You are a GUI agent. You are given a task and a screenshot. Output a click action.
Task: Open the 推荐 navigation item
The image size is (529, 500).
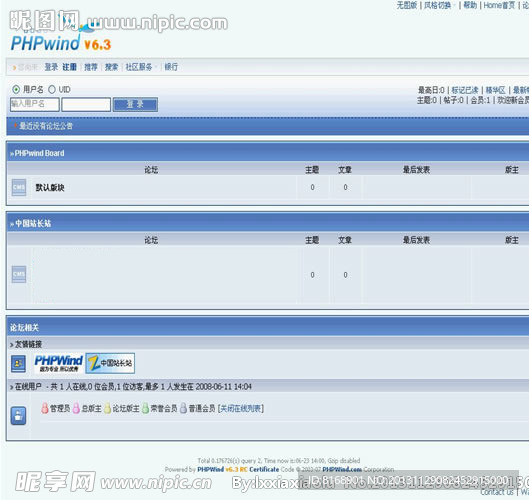click(x=91, y=67)
